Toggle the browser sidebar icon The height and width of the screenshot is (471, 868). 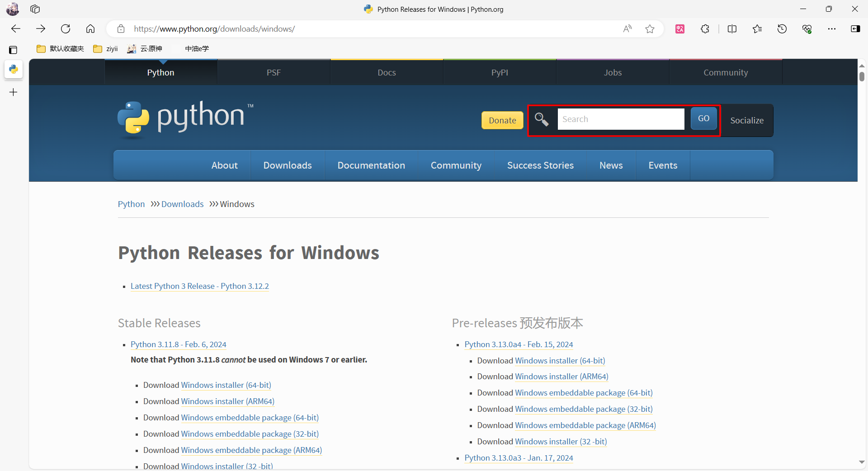click(855, 29)
